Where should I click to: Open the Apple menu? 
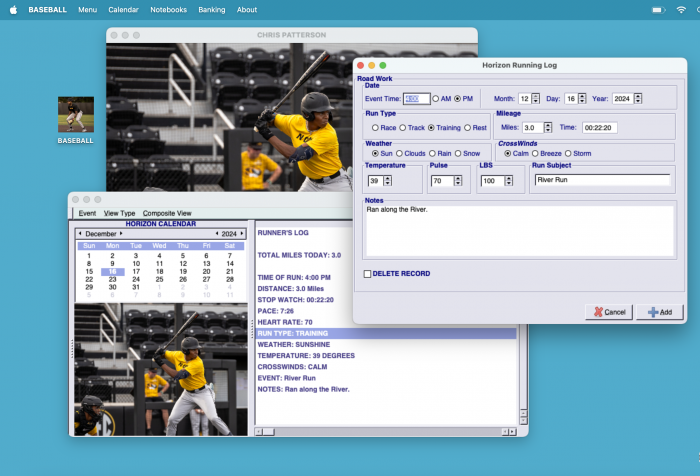pyautogui.click(x=13, y=9)
